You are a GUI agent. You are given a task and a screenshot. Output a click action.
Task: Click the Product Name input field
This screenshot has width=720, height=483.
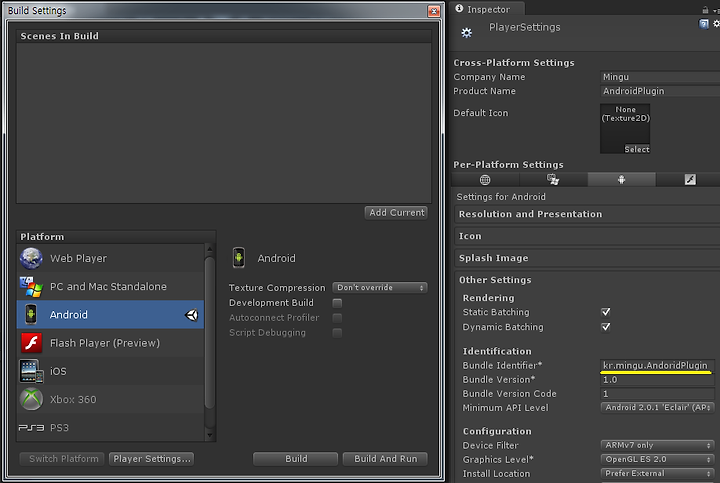pyautogui.click(x=660, y=91)
